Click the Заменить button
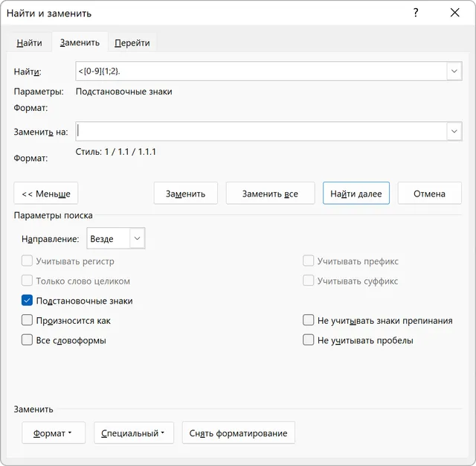Viewport: 476px width, 466px height. pos(185,194)
